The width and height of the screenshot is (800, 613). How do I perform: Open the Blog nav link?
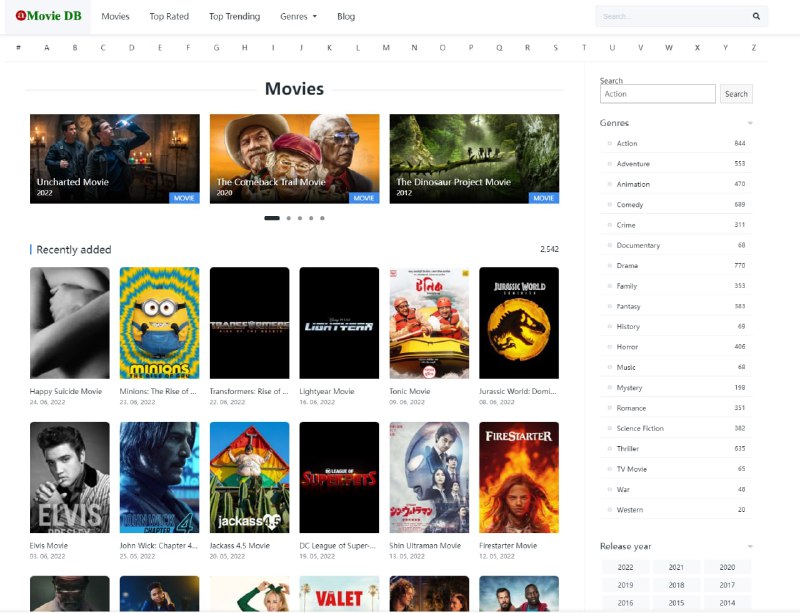(346, 16)
